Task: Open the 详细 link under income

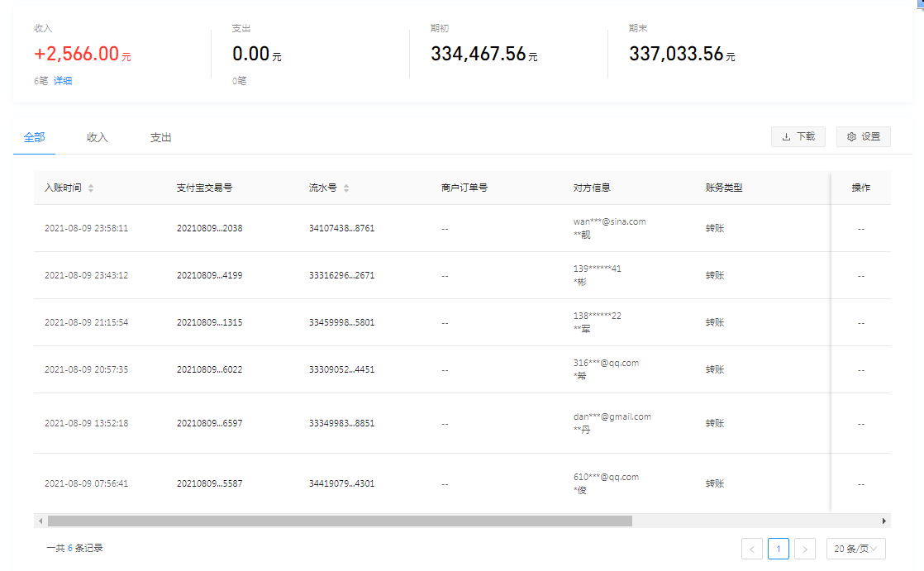Action: (x=63, y=81)
